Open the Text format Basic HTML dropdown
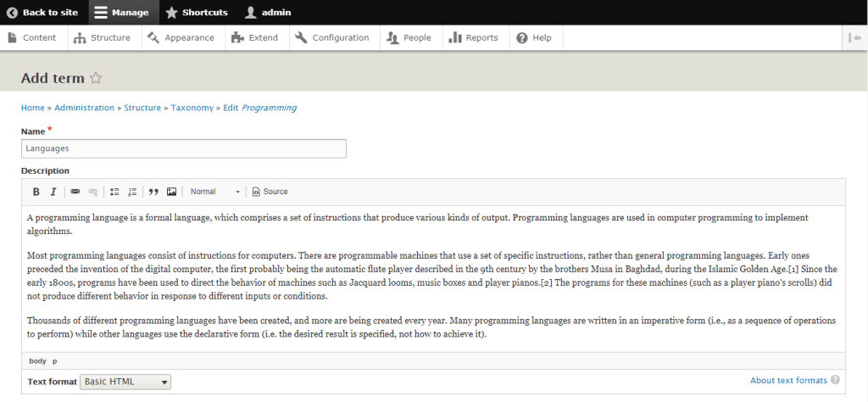868x402 pixels. click(x=125, y=382)
